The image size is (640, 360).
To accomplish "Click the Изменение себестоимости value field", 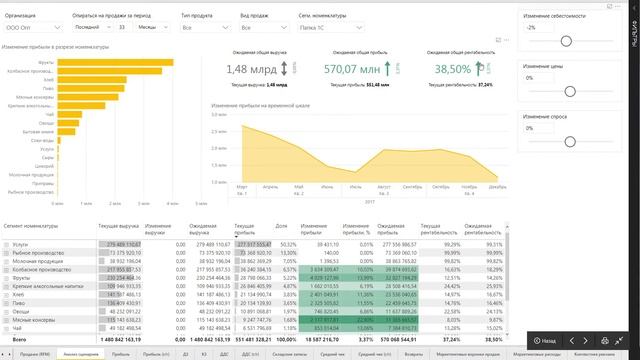I will tap(538, 28).
